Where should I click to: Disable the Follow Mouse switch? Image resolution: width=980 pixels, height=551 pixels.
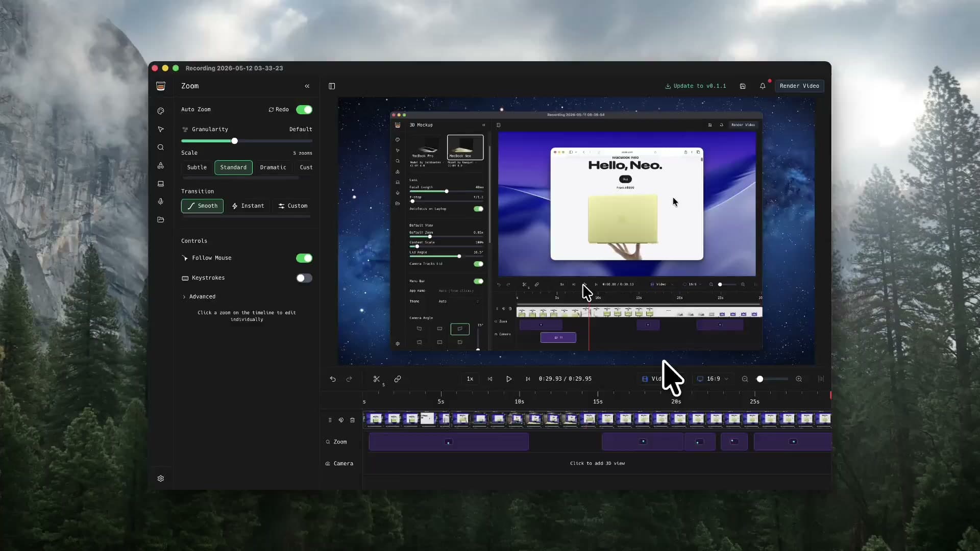[304, 258]
